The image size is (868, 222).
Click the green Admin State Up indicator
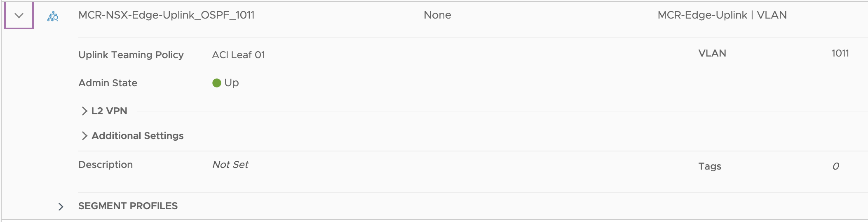click(217, 83)
